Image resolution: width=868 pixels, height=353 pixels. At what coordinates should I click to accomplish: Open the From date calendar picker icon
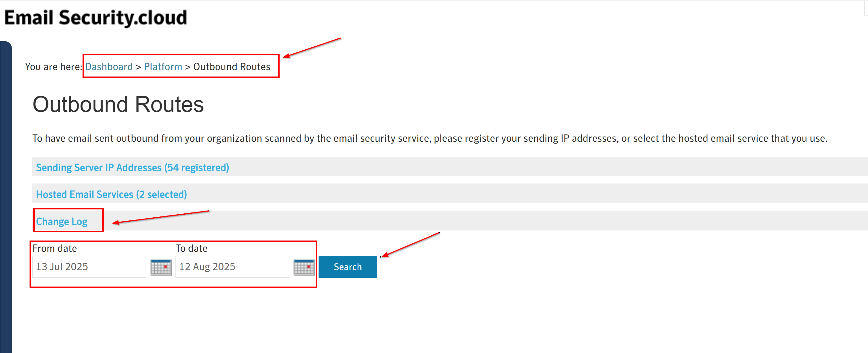(161, 267)
